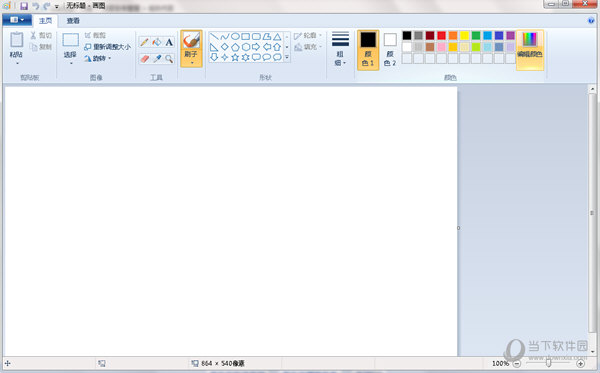This screenshot has height=373, width=600.
Task: Select the Magnifier tool
Action: coord(169,59)
